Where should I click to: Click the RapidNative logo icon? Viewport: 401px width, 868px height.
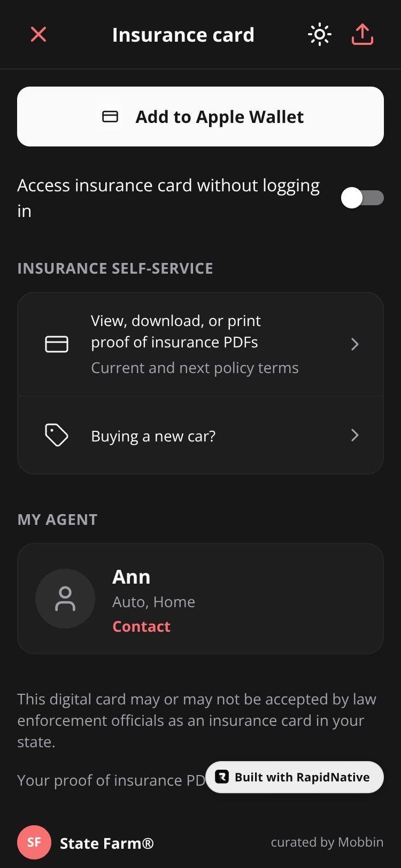pos(222,777)
